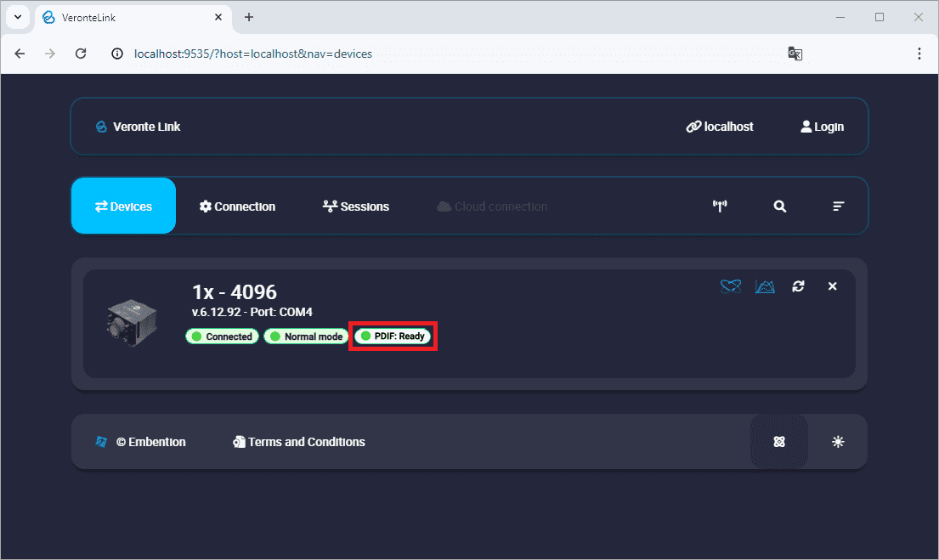939x560 pixels.
Task: Click the PDIF: Ready status badge
Action: pos(393,337)
